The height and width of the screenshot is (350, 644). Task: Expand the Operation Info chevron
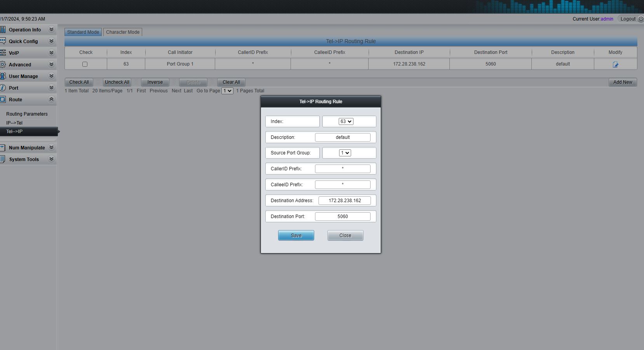(51, 29)
